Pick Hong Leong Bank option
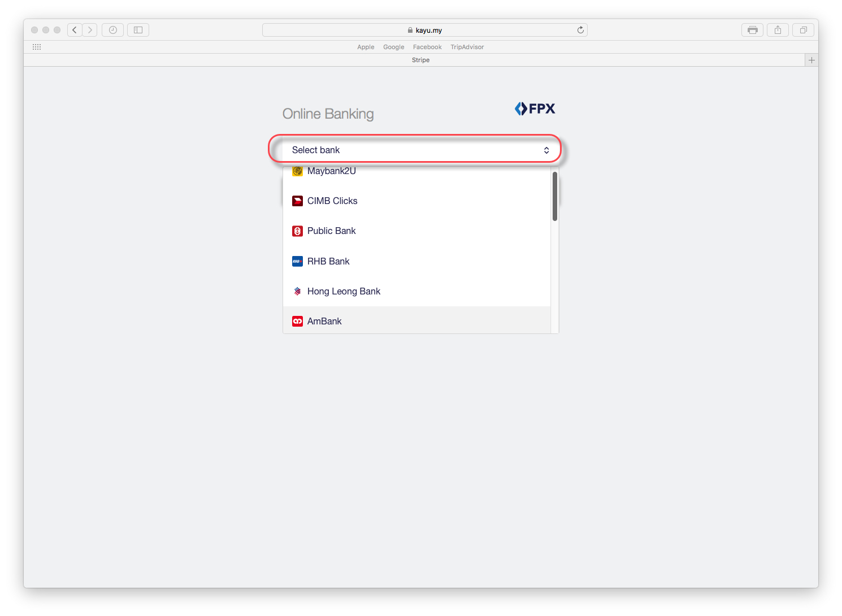This screenshot has width=842, height=616. [416, 291]
